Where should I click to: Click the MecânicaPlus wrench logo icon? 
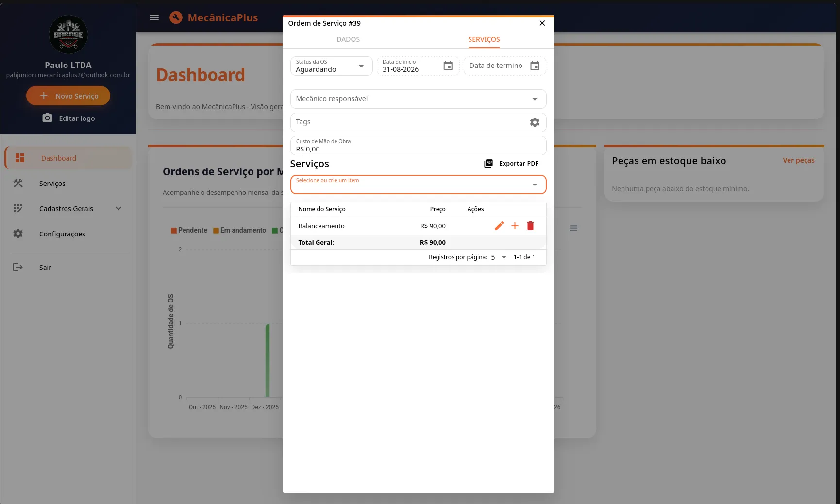pos(176,17)
